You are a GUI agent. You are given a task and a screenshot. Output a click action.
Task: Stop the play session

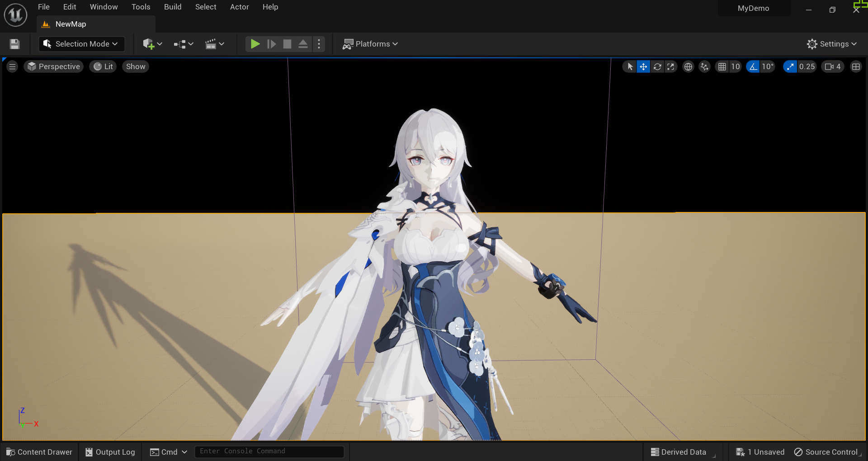pos(287,44)
